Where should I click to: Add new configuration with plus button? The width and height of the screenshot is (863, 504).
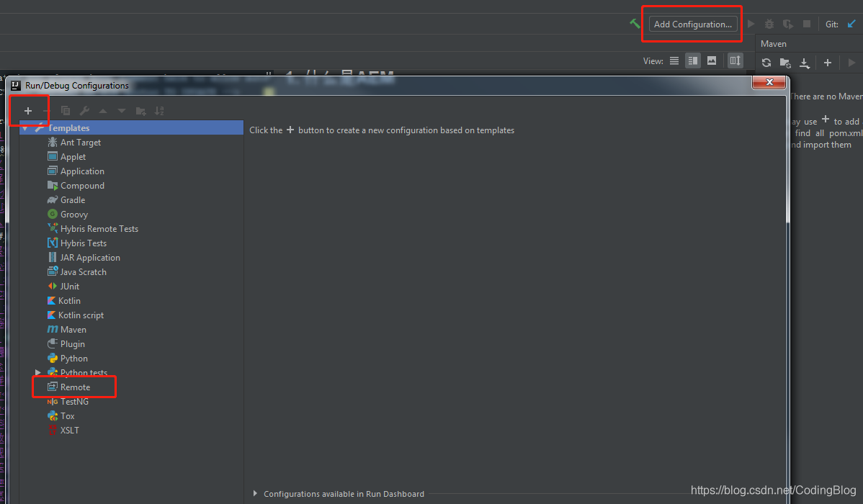tap(28, 111)
